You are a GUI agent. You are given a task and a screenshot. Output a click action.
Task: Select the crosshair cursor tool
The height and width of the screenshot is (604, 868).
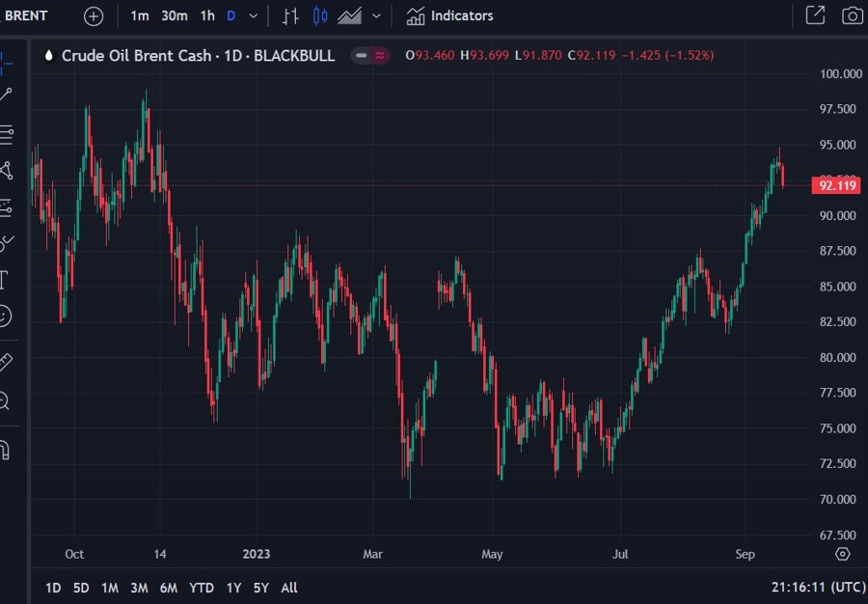(x=7, y=63)
